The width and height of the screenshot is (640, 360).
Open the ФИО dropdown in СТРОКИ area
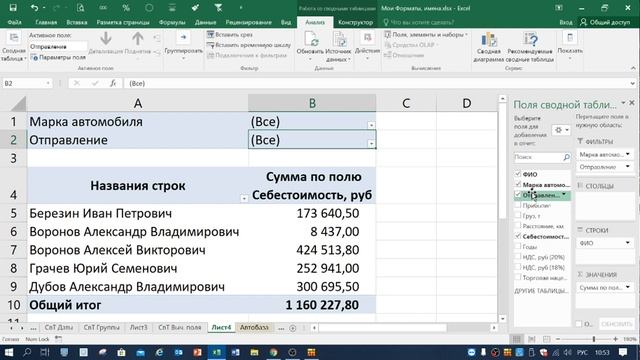coord(627,243)
